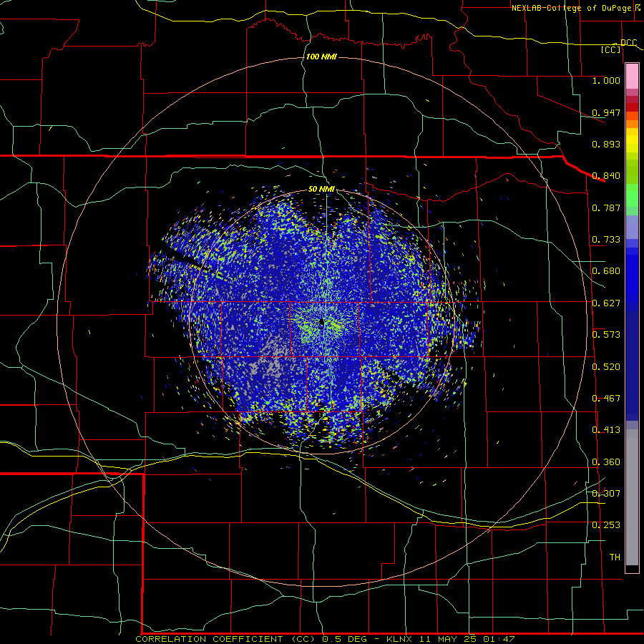Click the 0.627 legend value
The width and height of the screenshot is (644, 644).
606,303
